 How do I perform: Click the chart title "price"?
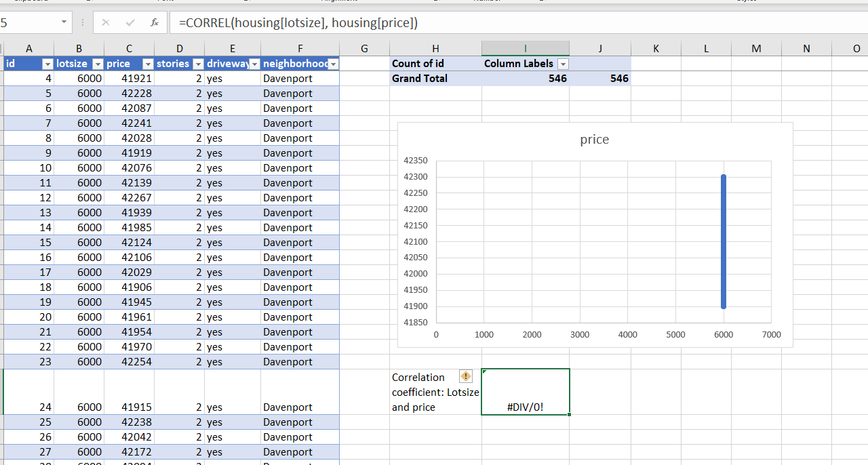pyautogui.click(x=594, y=140)
